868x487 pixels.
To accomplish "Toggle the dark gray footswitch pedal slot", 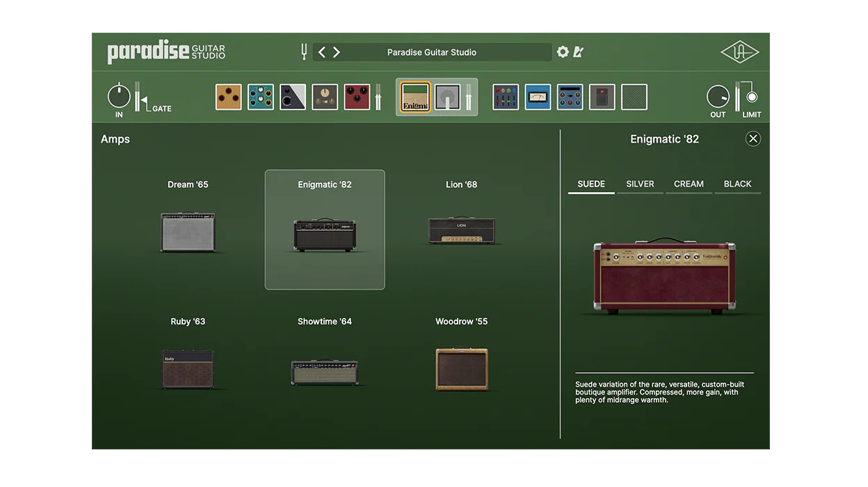I will (602, 97).
